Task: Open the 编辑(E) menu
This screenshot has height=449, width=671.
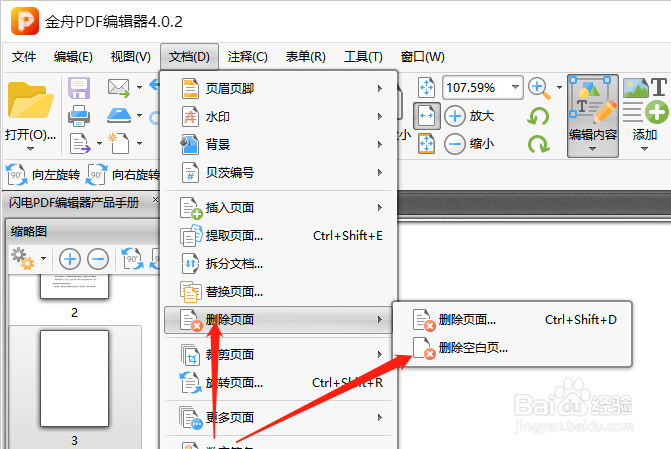Action: coord(73,56)
